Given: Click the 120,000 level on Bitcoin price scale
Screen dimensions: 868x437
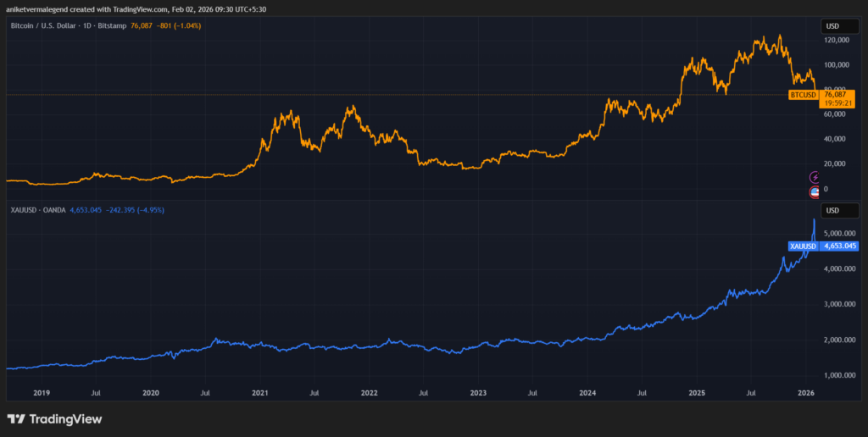Looking at the screenshot, I should point(837,41).
